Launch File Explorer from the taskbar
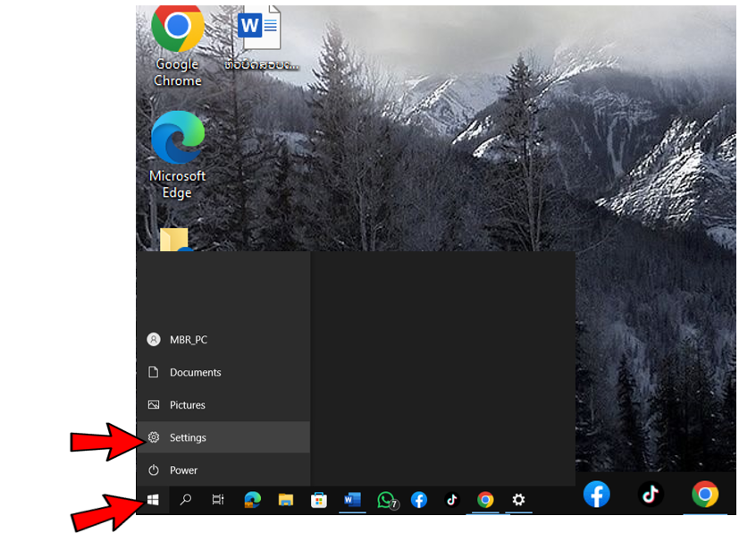This screenshot has height=533, width=756. pyautogui.click(x=286, y=500)
